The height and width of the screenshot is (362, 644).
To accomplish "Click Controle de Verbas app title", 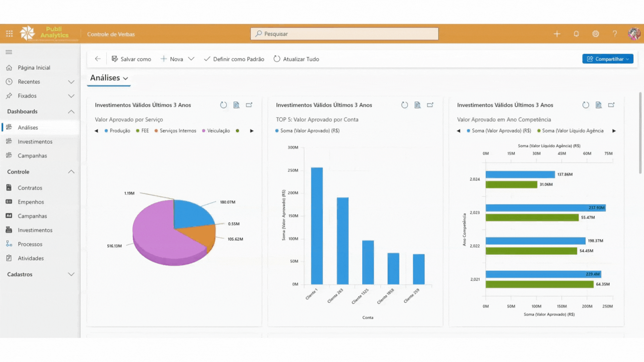I will [x=111, y=34].
